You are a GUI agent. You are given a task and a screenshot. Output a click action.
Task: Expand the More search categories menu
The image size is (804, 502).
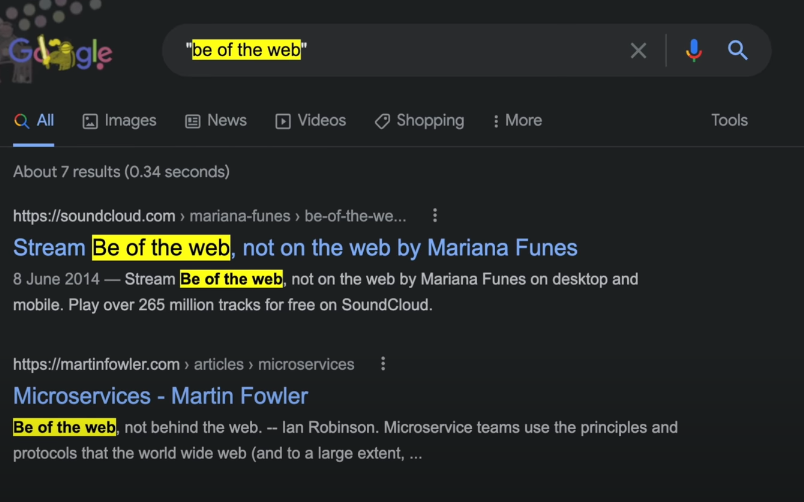517,121
